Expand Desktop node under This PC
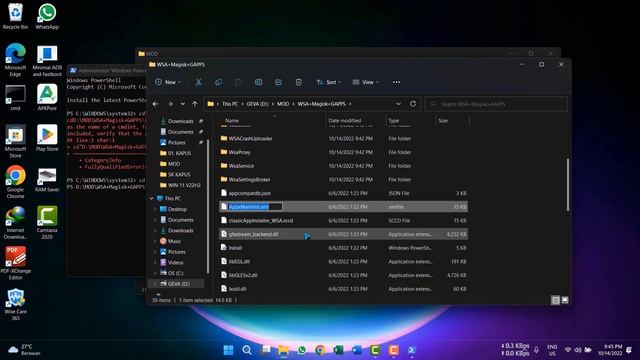640x360 pixels. point(155,209)
